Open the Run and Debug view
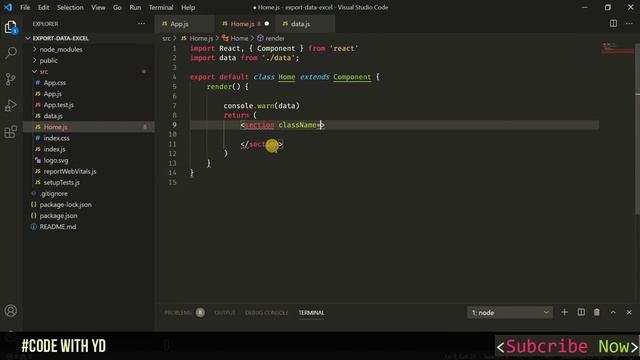This screenshot has height=360, width=640. click(x=11, y=106)
